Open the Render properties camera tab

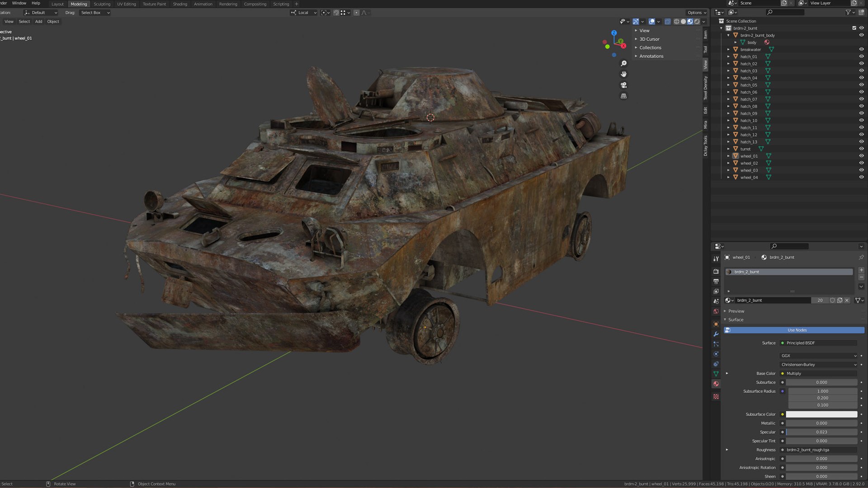coord(716,272)
